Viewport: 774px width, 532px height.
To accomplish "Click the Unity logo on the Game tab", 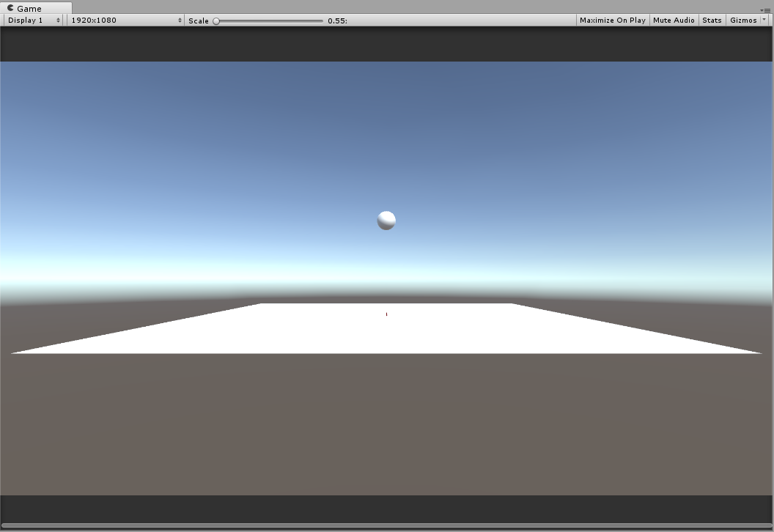I will [9, 8].
